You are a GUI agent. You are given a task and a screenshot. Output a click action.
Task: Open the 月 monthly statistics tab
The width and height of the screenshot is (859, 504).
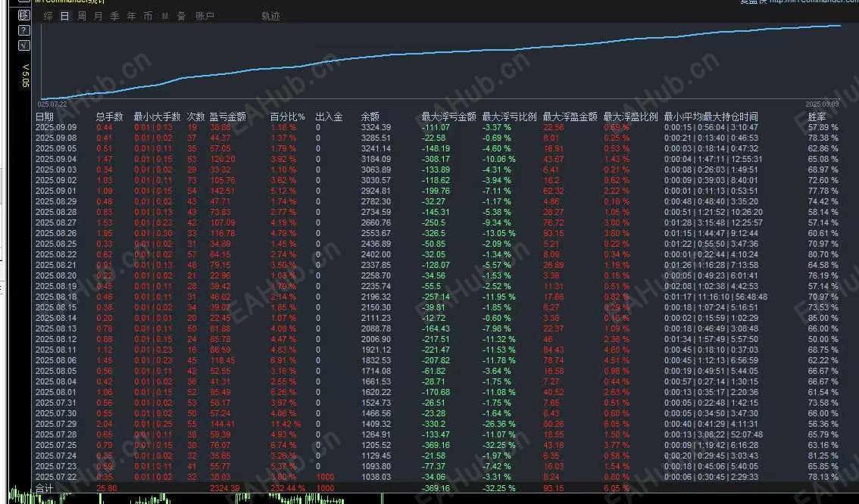click(97, 15)
